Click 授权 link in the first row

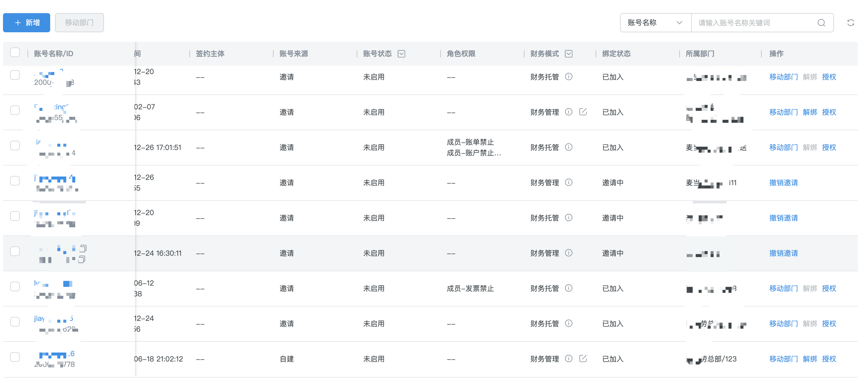(x=829, y=77)
